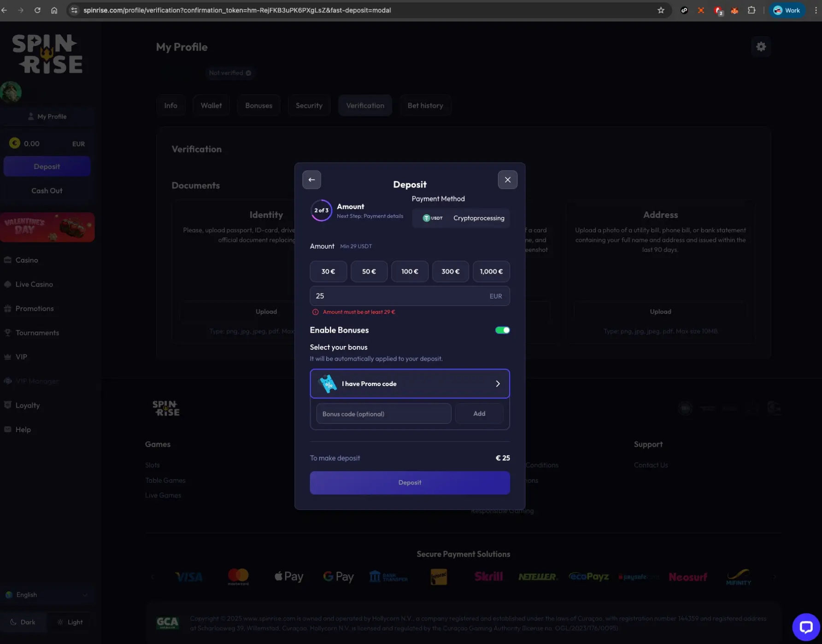The image size is (822, 644).
Task: Upload an Address document
Action: pyautogui.click(x=660, y=312)
